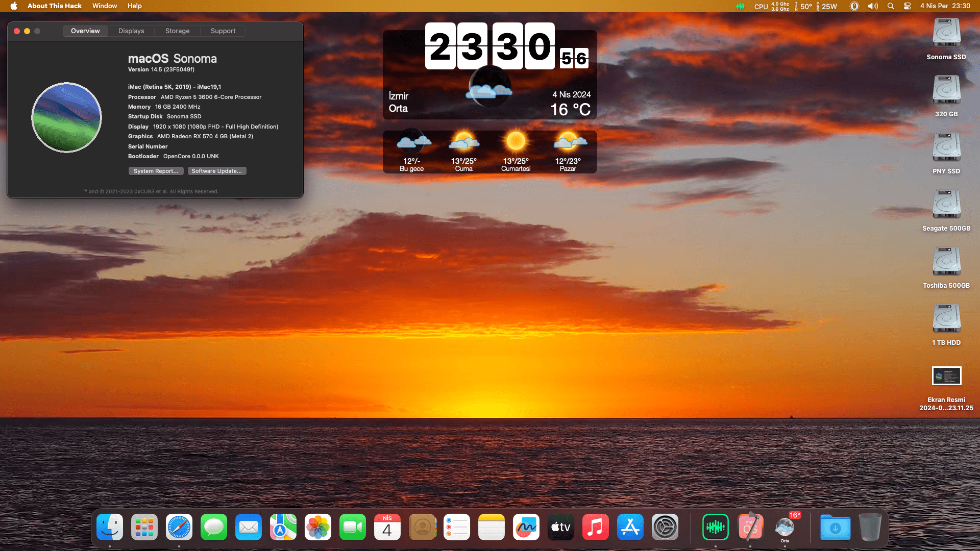Open the Photos app icon

(318, 527)
